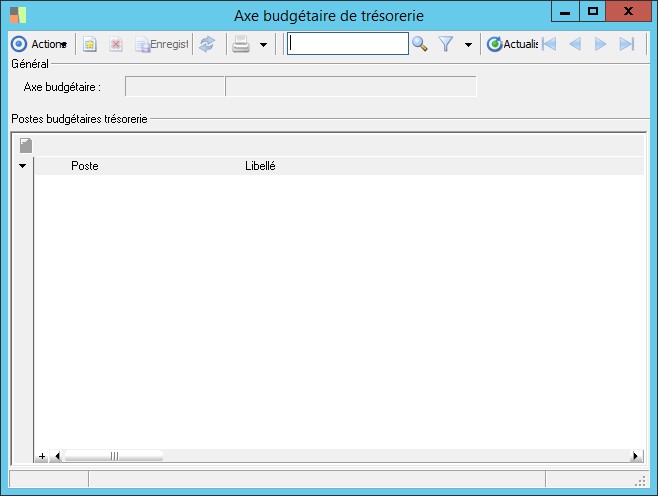658x496 pixels.
Task: Go to the previous record
Action: [575, 44]
